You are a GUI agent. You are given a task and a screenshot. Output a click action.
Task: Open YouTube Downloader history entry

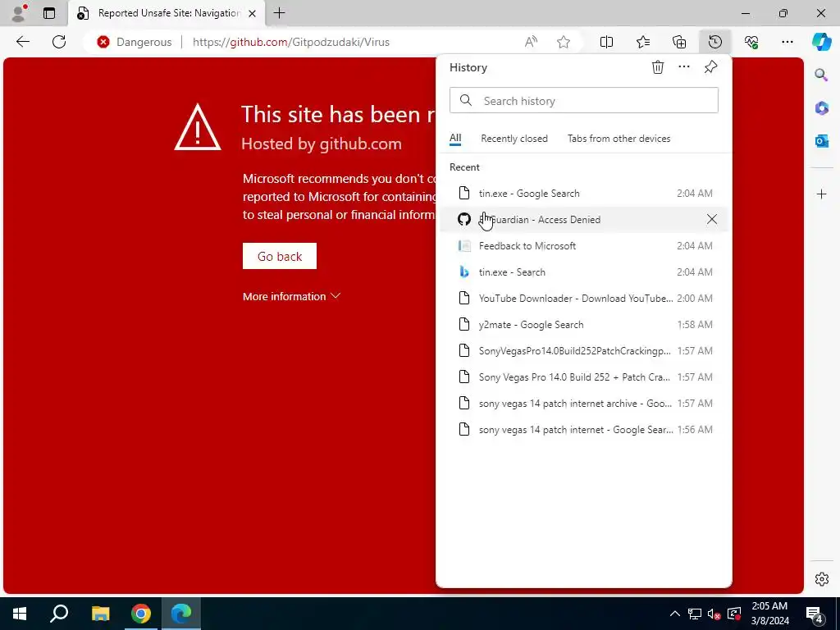tap(583, 299)
